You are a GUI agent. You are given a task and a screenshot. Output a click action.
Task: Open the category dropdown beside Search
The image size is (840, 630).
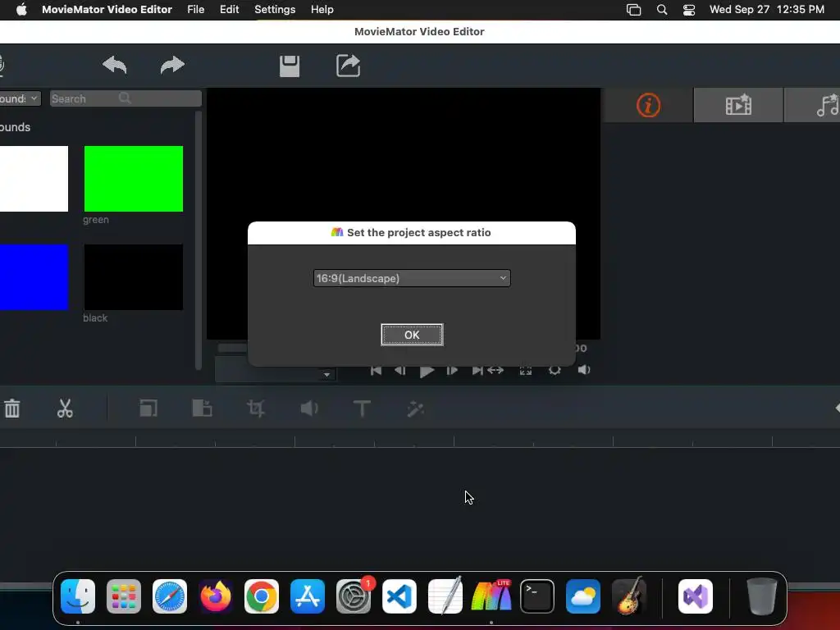[20, 98]
